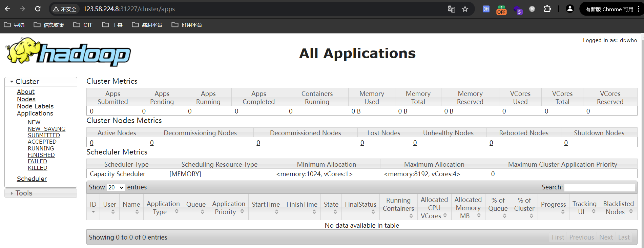Click the Chrome update available button
Image resolution: width=644 pixels, height=248 pixels.
[x=609, y=9]
